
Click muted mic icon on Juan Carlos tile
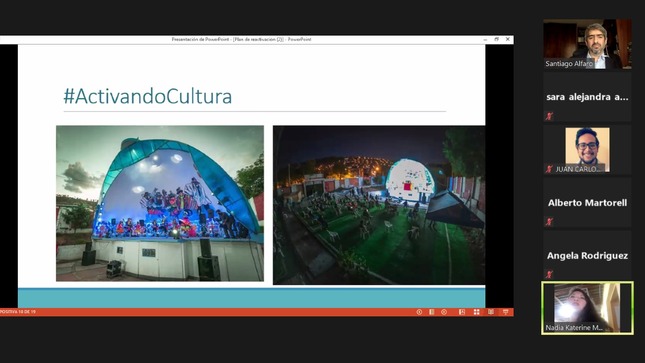(x=549, y=169)
